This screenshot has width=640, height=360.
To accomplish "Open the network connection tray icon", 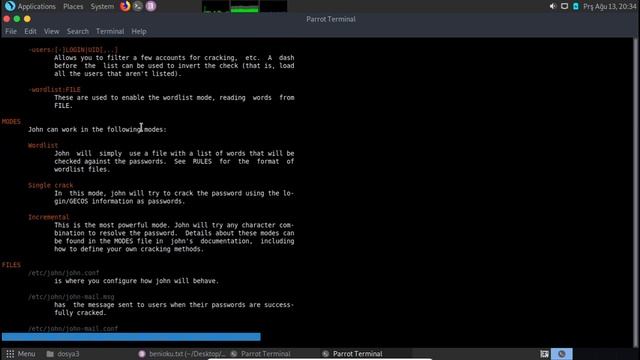I will coord(564,6).
